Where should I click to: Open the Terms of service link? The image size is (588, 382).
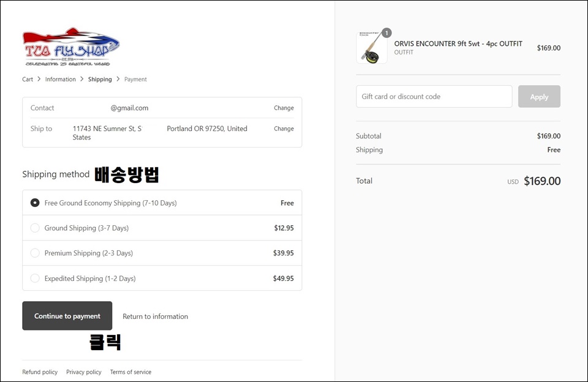pos(130,372)
